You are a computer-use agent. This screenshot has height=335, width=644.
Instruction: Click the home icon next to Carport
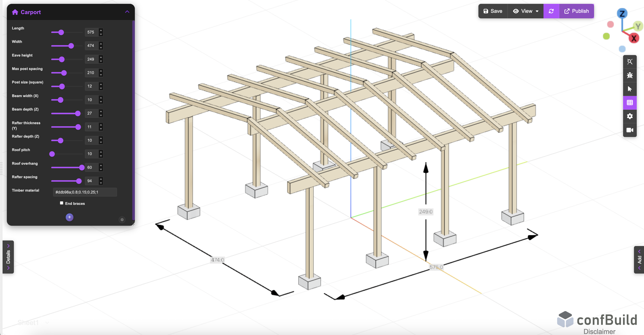pos(15,12)
